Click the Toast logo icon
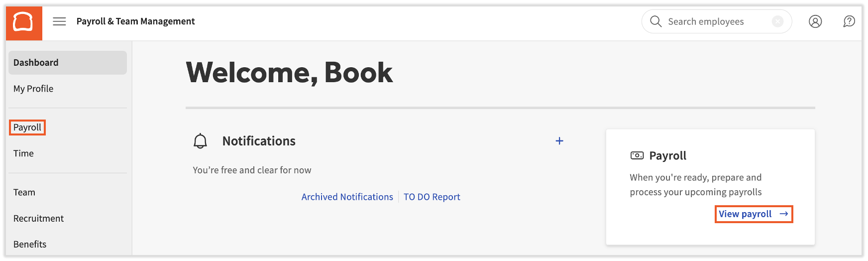Viewport: 868px width, 261px height. click(x=23, y=22)
